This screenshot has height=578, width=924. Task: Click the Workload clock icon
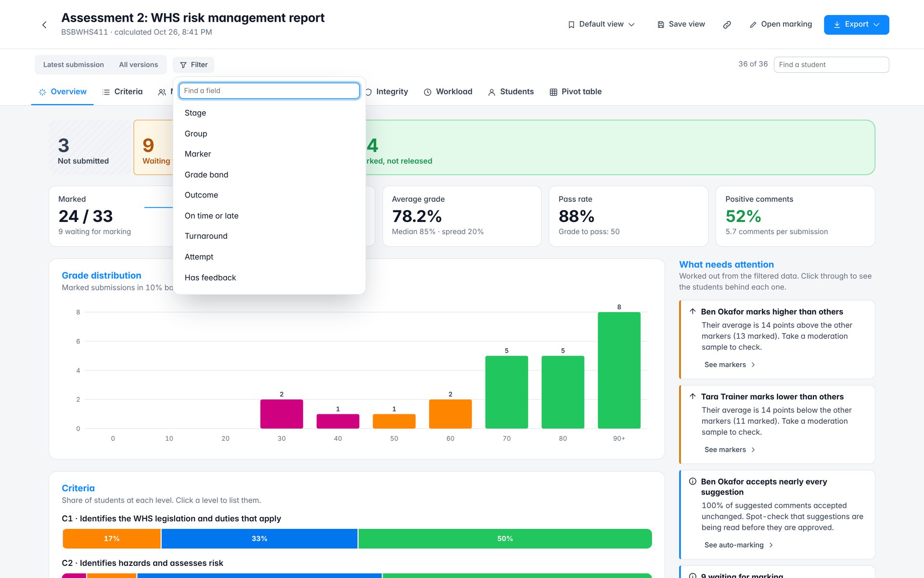(x=427, y=92)
